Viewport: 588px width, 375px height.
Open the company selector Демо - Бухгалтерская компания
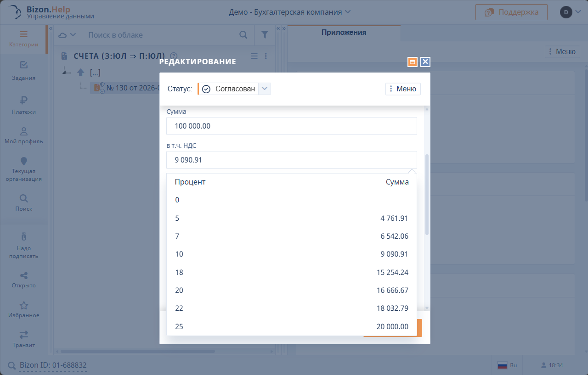[x=289, y=12]
